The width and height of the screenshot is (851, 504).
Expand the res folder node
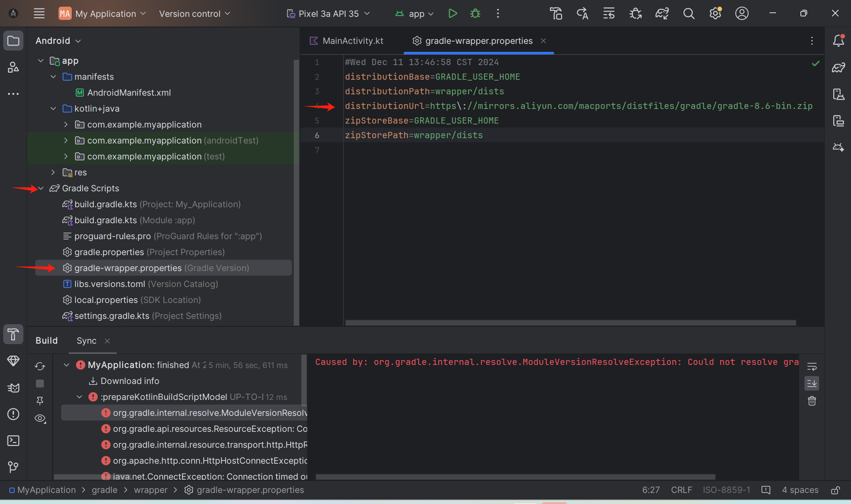(53, 172)
